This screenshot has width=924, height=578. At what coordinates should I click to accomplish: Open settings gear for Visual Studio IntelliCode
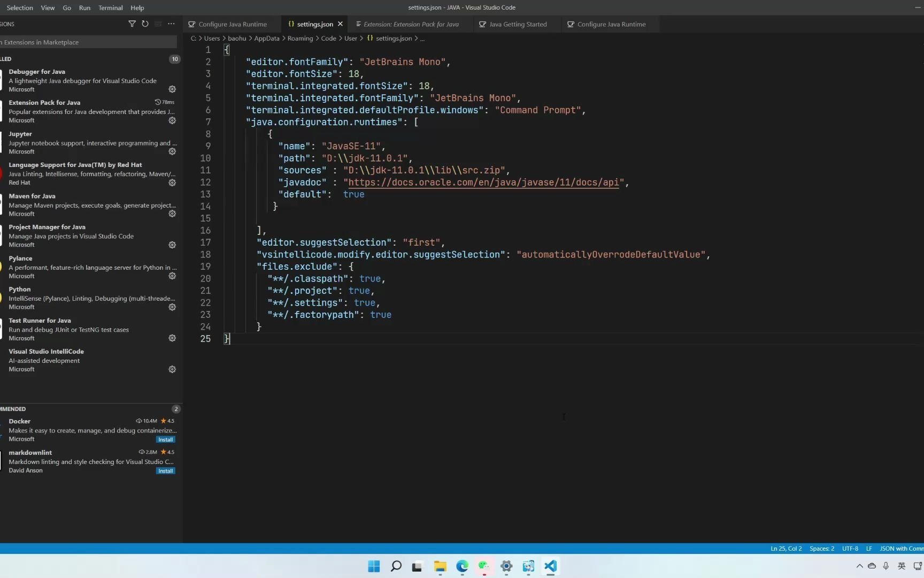[x=172, y=369]
